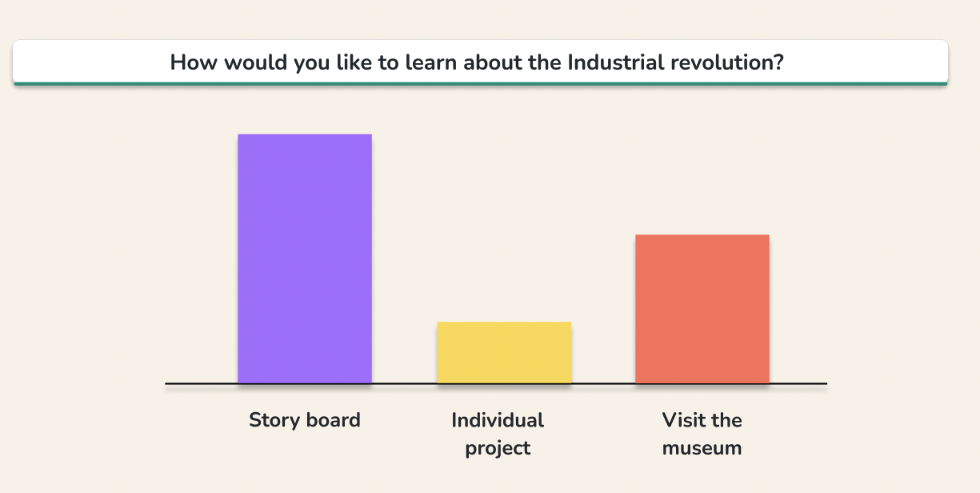This screenshot has height=493, width=980.
Task: Select the word "Visit the" in the label
Action: (x=702, y=420)
